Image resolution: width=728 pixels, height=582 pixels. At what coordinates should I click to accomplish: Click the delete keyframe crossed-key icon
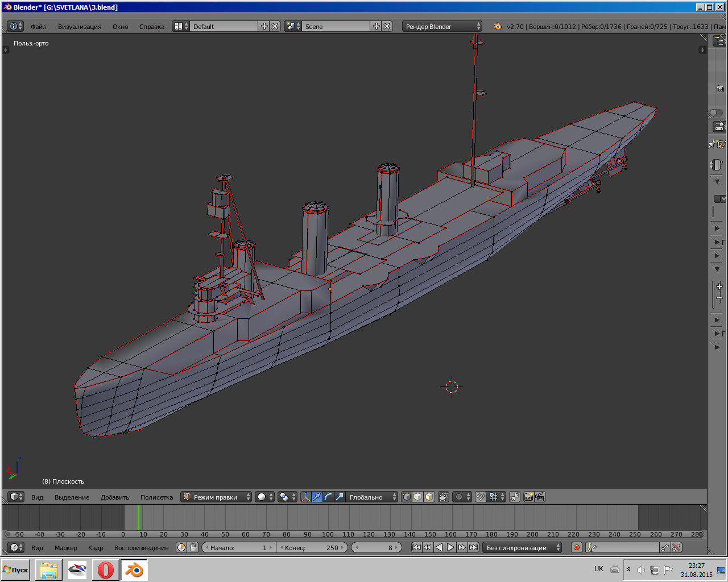(676, 547)
